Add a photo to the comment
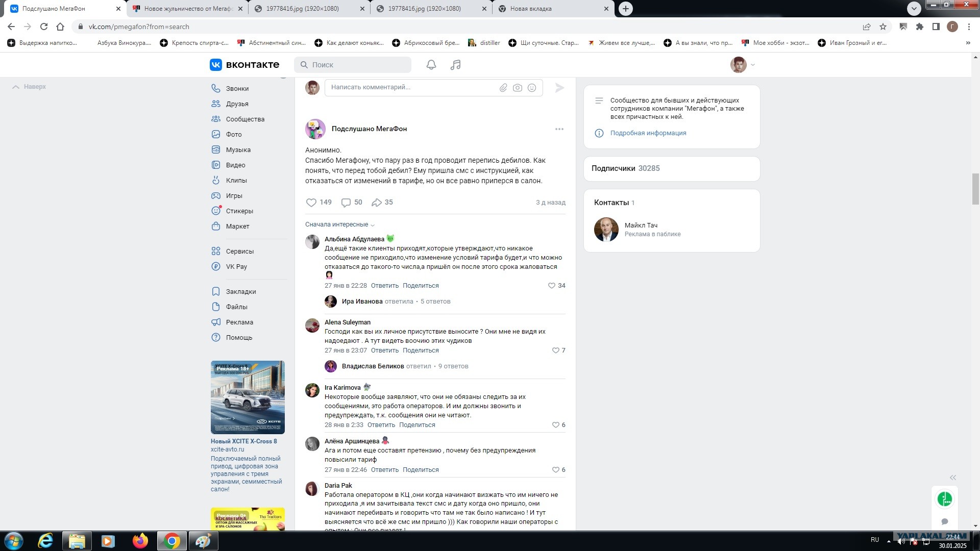Viewport: 980px width, 551px height. coord(518,88)
